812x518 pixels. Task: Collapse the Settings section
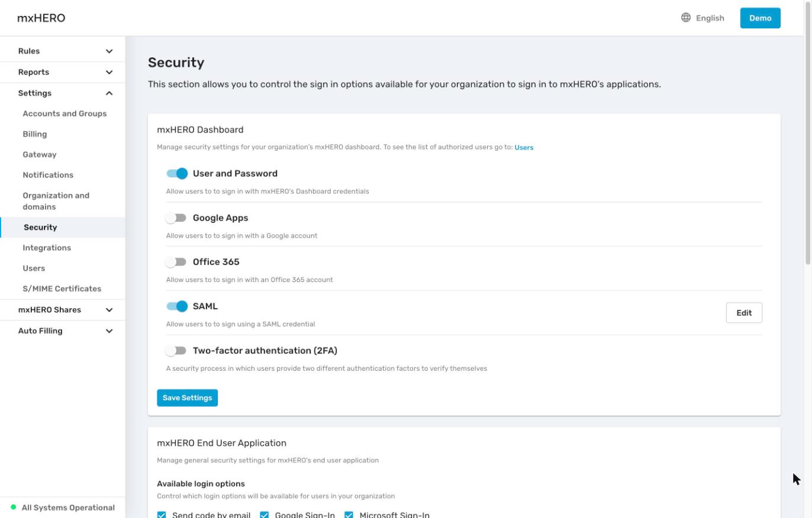63,93
